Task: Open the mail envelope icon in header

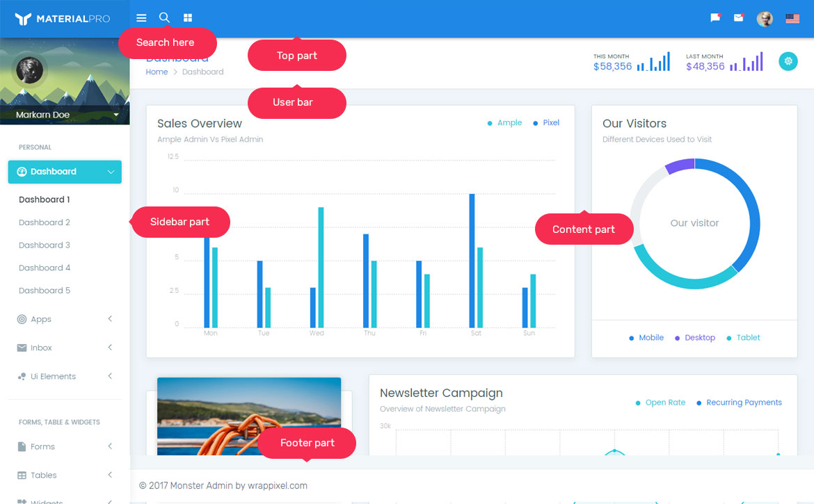Action: point(738,18)
